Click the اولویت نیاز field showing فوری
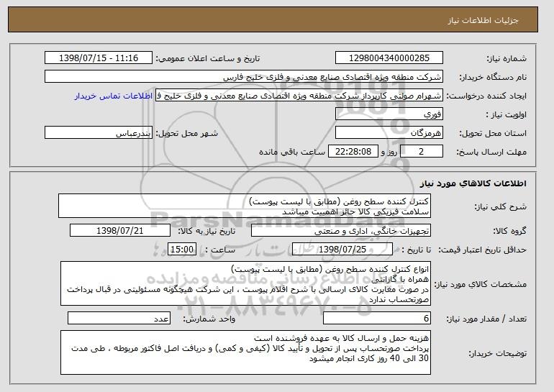 click(389, 114)
